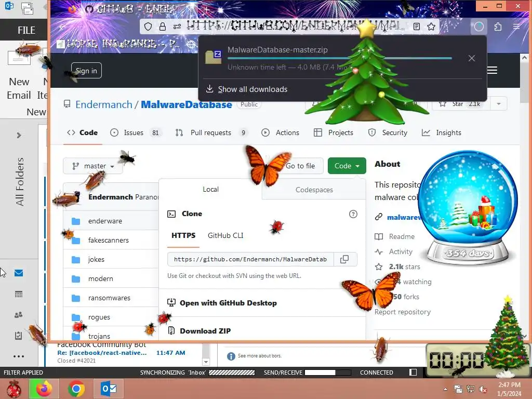Click the 2.1k stars link
This screenshot has height=399, width=532.
point(397,267)
